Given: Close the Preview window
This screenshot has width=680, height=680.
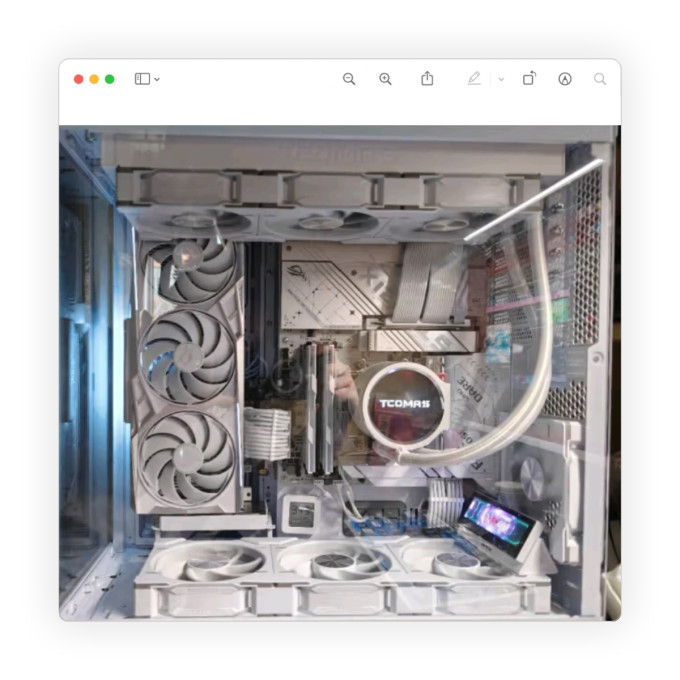Looking at the screenshot, I should [x=78, y=79].
